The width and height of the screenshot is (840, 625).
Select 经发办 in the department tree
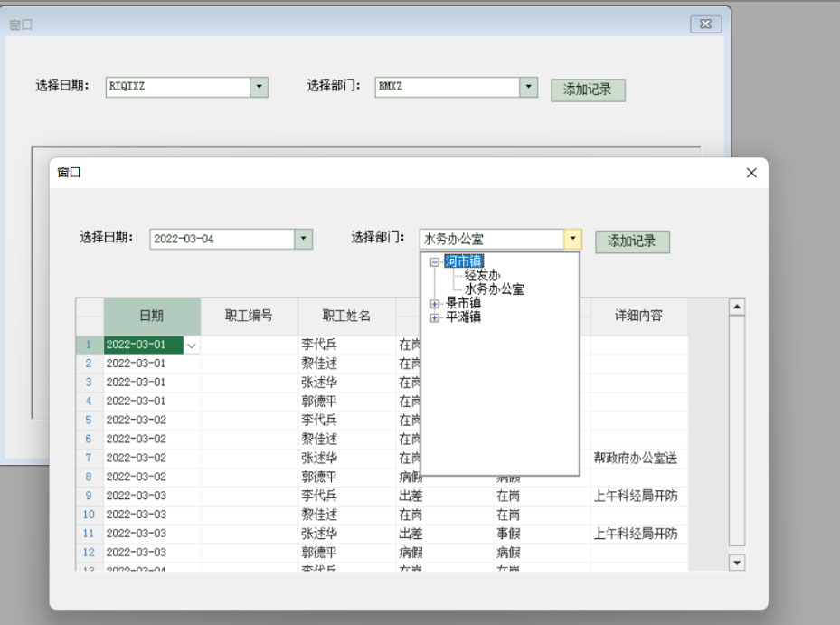click(x=482, y=275)
